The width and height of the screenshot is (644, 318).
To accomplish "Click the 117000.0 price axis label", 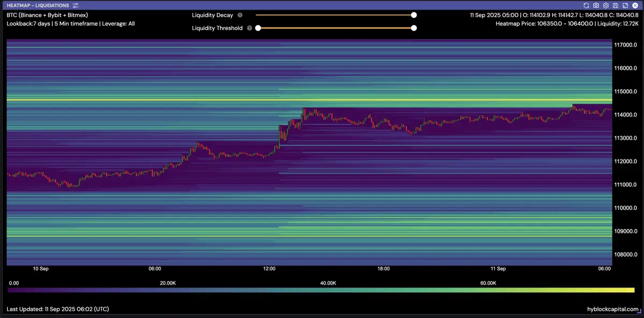I will pos(625,45).
